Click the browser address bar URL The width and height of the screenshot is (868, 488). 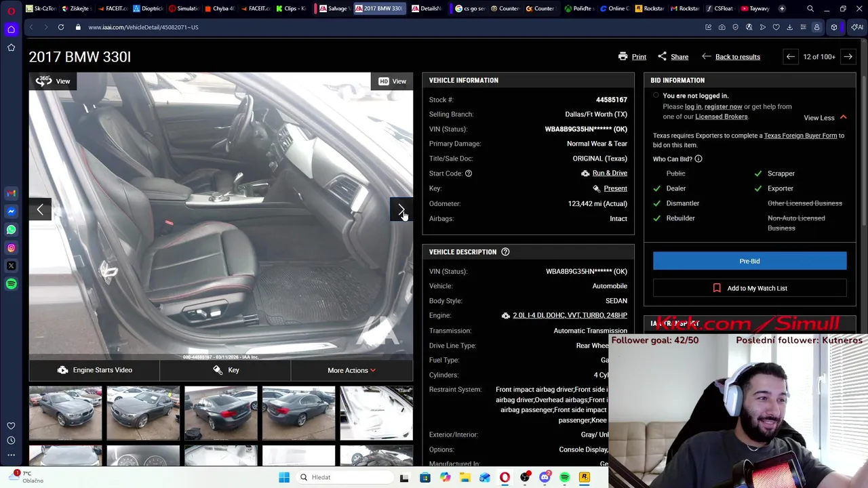(x=143, y=27)
